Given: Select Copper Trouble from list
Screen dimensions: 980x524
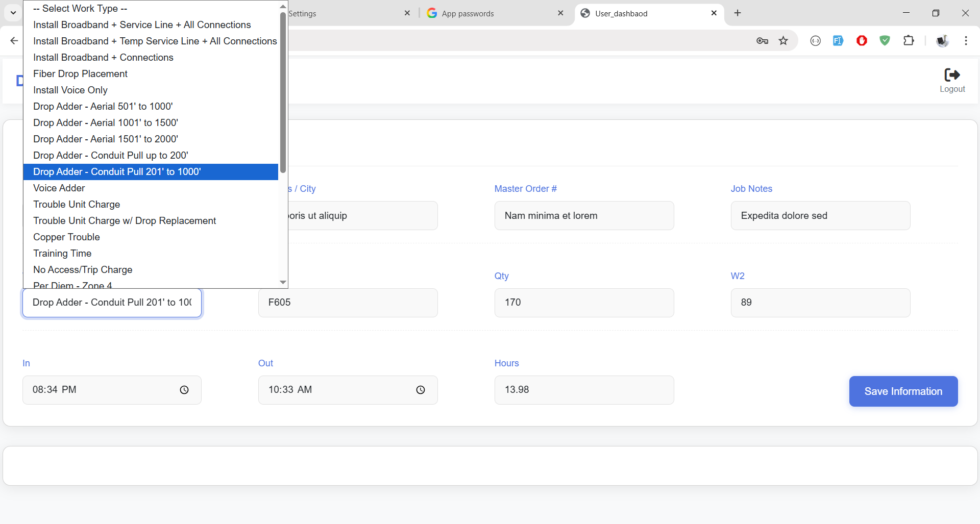Looking at the screenshot, I should click(66, 237).
